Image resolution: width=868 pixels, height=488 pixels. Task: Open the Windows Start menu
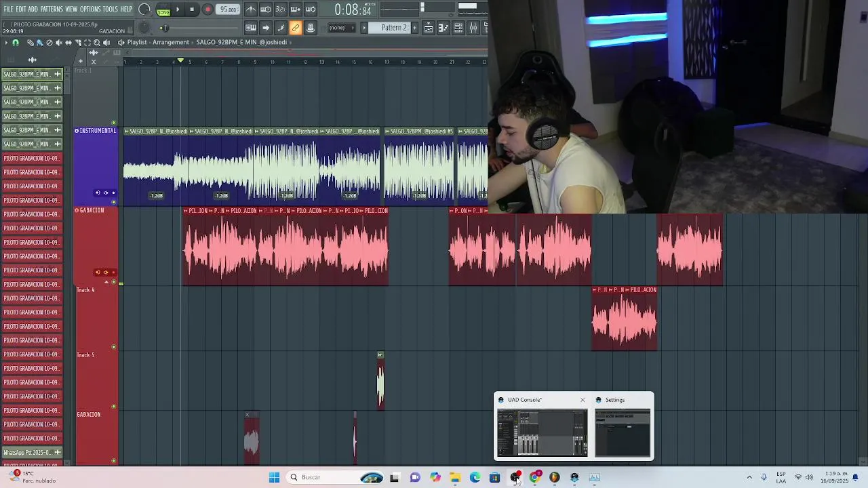274,477
